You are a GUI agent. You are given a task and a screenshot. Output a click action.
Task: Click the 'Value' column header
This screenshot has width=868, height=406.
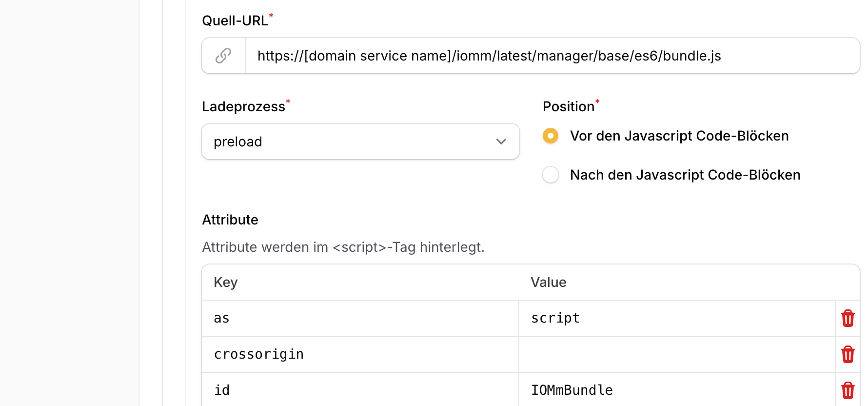tap(549, 282)
